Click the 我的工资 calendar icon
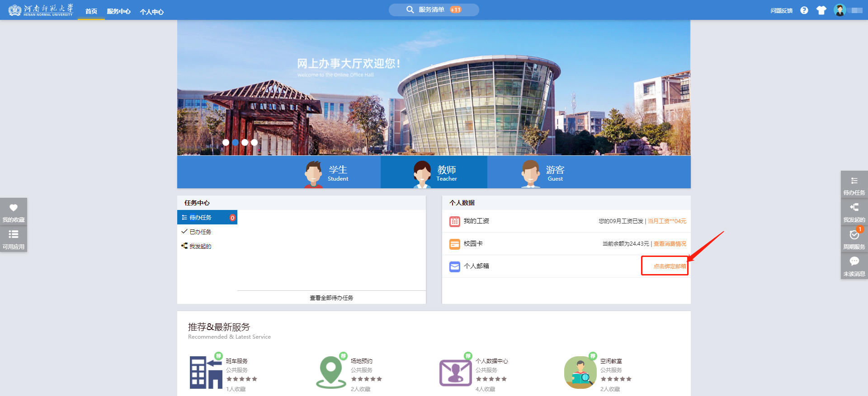The height and width of the screenshot is (396, 868). [455, 221]
